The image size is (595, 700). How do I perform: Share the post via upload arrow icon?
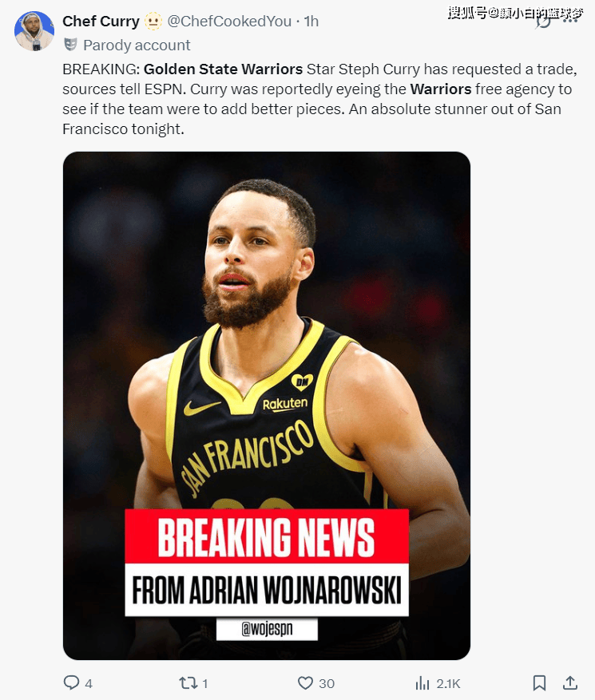click(x=569, y=682)
